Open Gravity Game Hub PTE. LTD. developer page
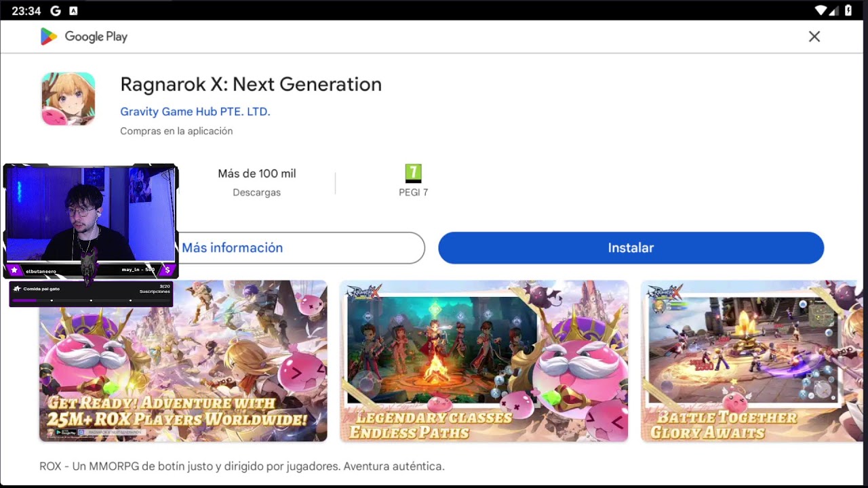This screenshot has width=868, height=488. point(195,112)
